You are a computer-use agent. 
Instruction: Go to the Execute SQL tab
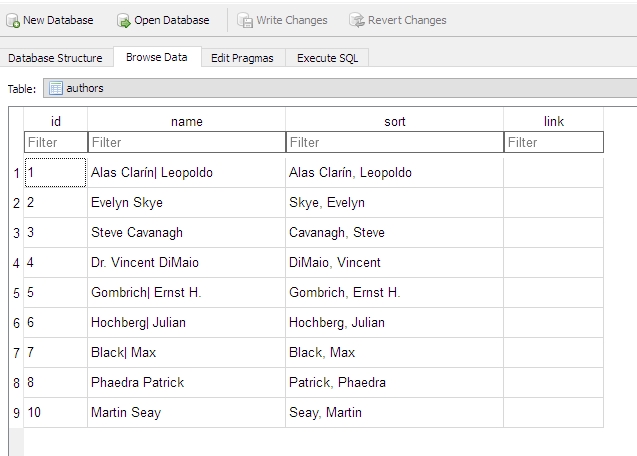pos(327,58)
